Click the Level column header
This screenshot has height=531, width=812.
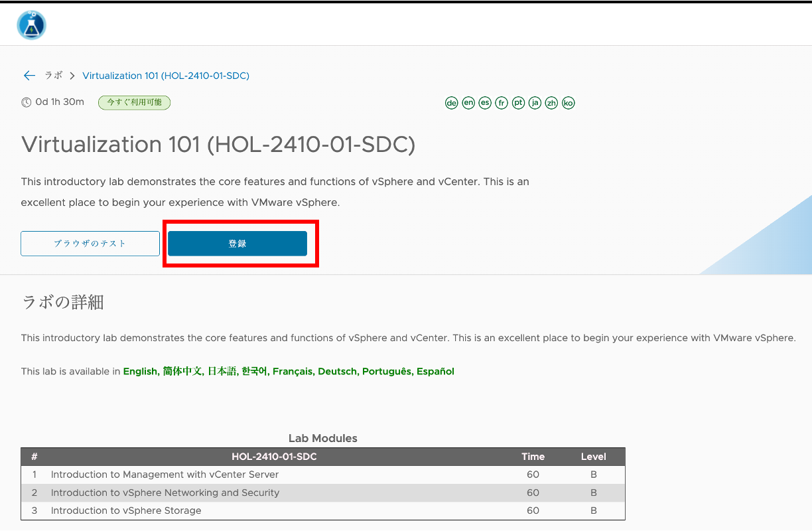[593, 457]
